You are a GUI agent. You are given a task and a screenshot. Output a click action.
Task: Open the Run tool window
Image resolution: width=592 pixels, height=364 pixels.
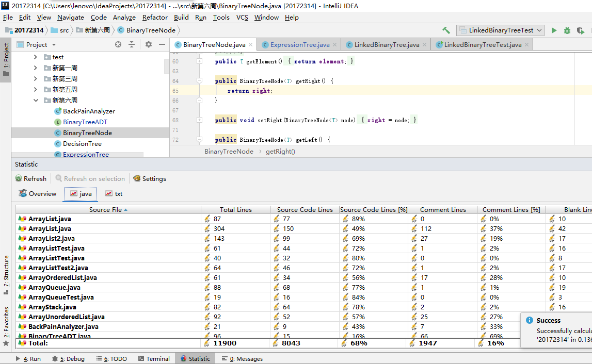tap(28, 359)
